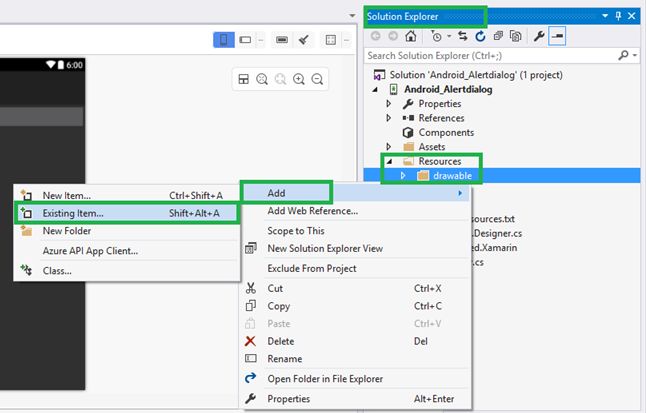Screen dimensions: 646x413
Task: Select the Resources folder item
Action: [x=440, y=161]
